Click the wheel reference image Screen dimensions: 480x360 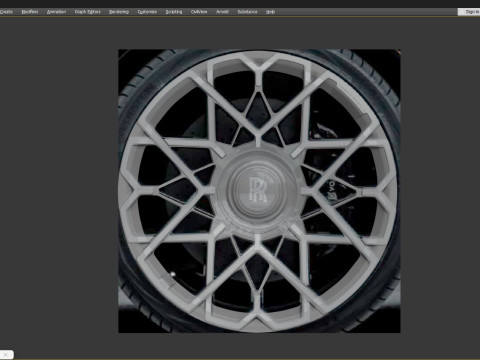259,191
